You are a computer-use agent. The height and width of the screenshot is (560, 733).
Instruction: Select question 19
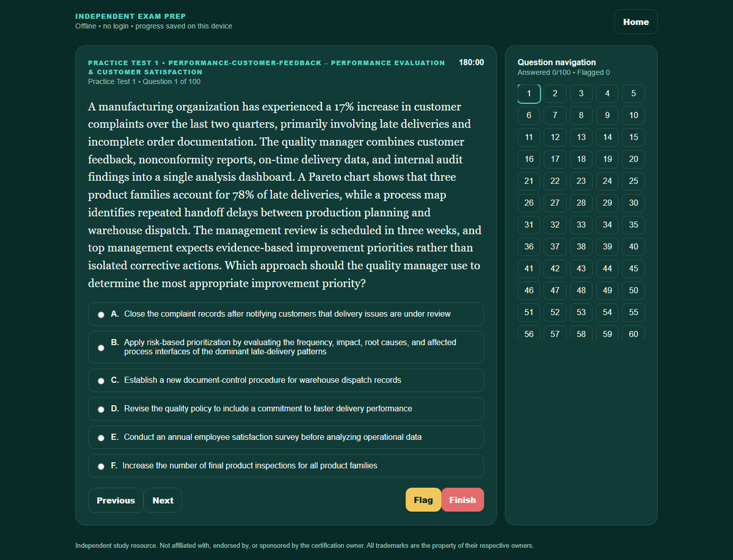pyautogui.click(x=607, y=159)
